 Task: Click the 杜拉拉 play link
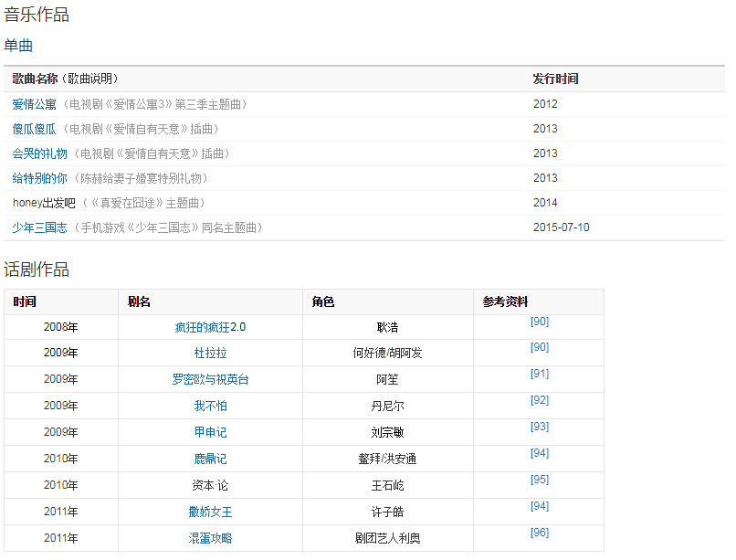(210, 353)
